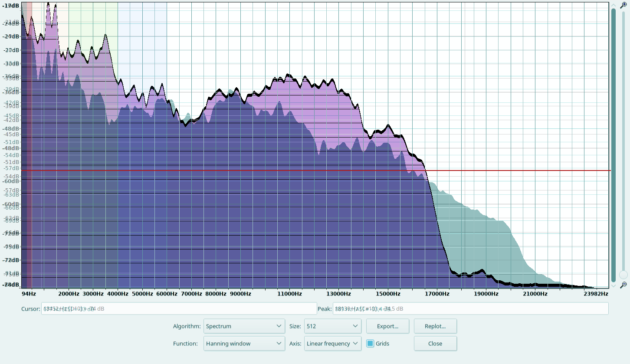
Task: Open the Algorithm dropdown showing Spectrum
Action: (244, 326)
